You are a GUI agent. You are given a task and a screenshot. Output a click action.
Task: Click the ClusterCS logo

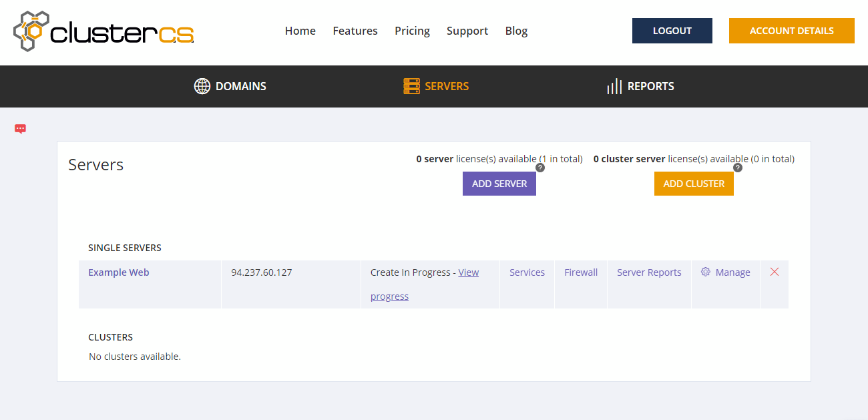103,31
